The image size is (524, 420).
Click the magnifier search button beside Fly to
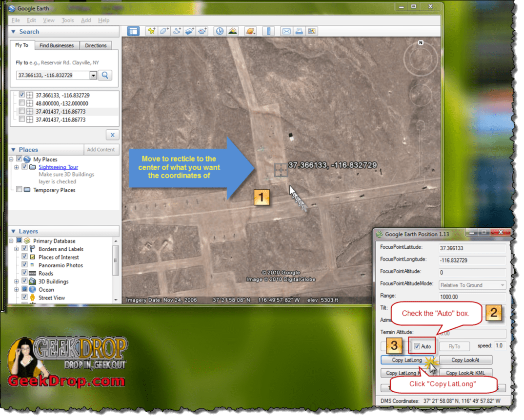[105, 75]
